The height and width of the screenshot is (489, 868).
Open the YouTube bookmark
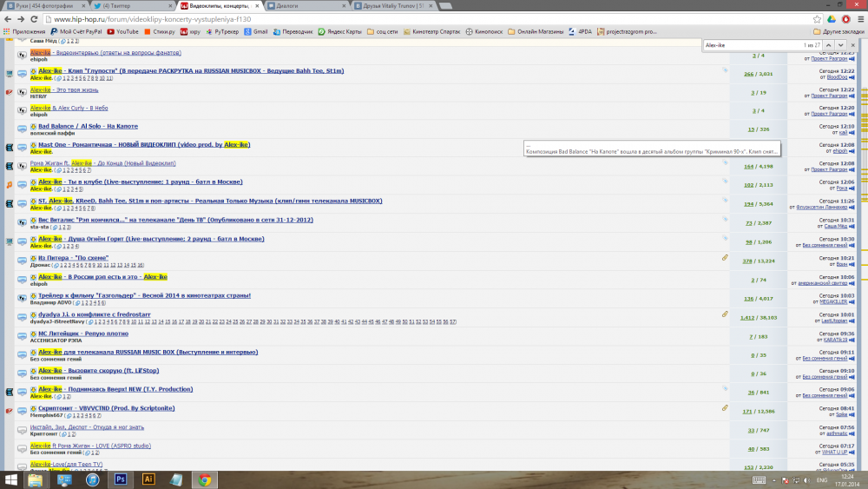pyautogui.click(x=123, y=31)
